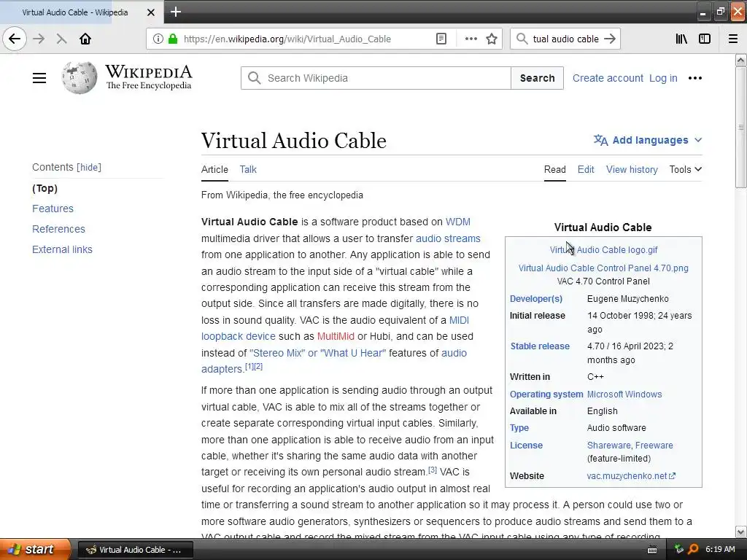Show sidebars using the sidebar icon
The height and width of the screenshot is (560, 747).
[705, 39]
